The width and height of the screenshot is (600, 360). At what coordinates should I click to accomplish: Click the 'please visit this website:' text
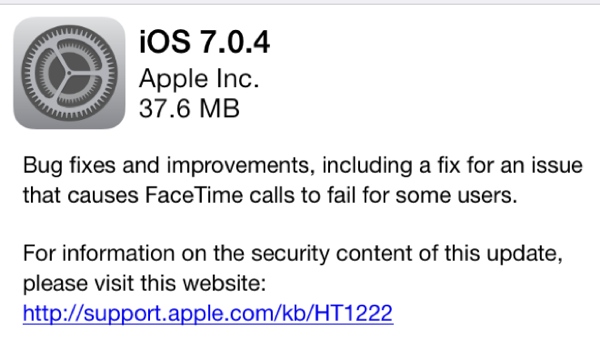pyautogui.click(x=144, y=283)
